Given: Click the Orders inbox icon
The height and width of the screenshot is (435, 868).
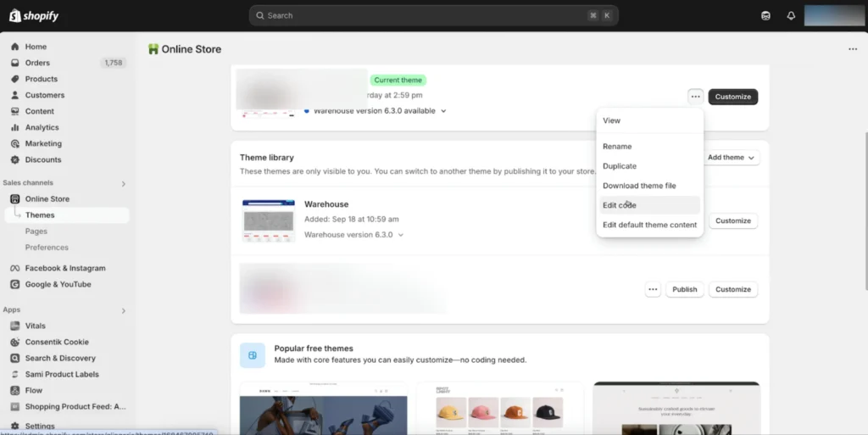Looking at the screenshot, I should pos(15,63).
